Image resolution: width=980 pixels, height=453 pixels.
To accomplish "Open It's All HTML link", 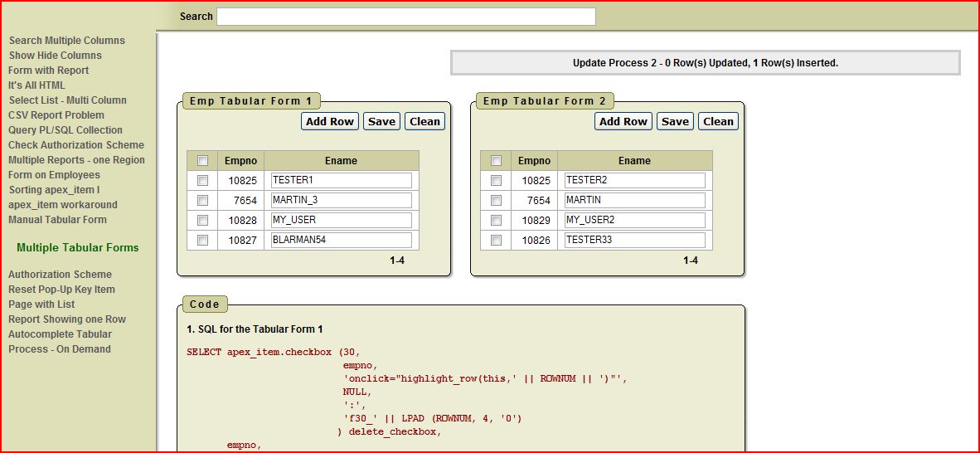I will click(36, 85).
